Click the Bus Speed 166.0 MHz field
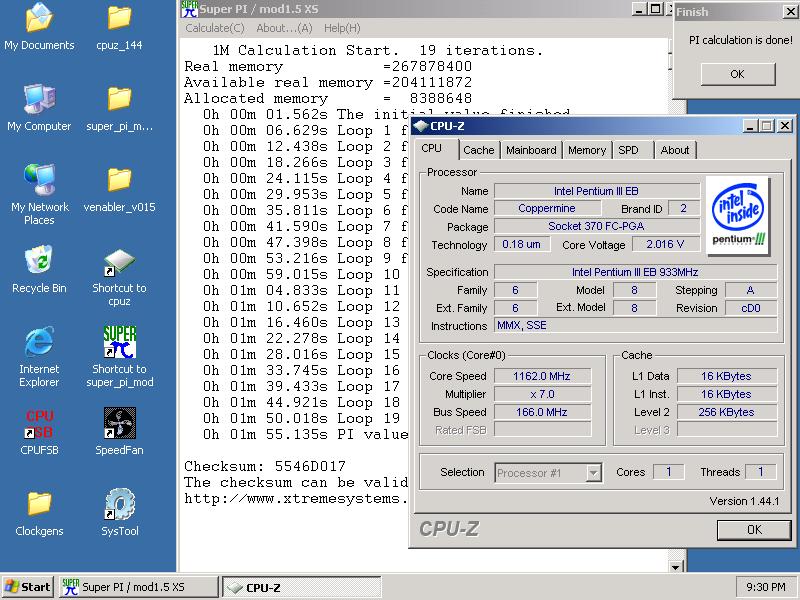 tap(542, 412)
